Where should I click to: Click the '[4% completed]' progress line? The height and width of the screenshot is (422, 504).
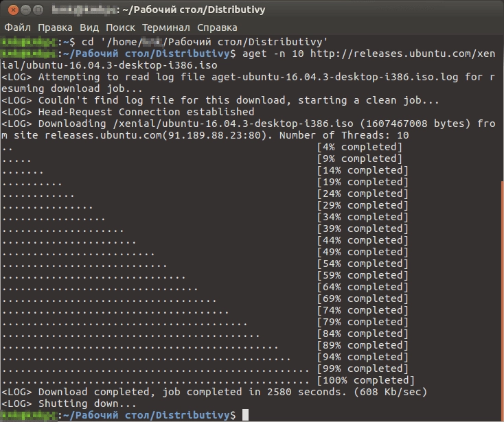[x=202, y=147]
